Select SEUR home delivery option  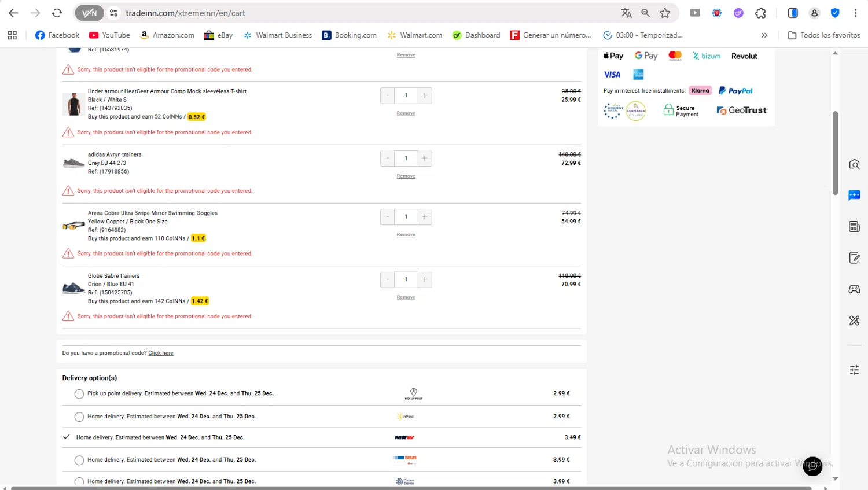coord(79,460)
